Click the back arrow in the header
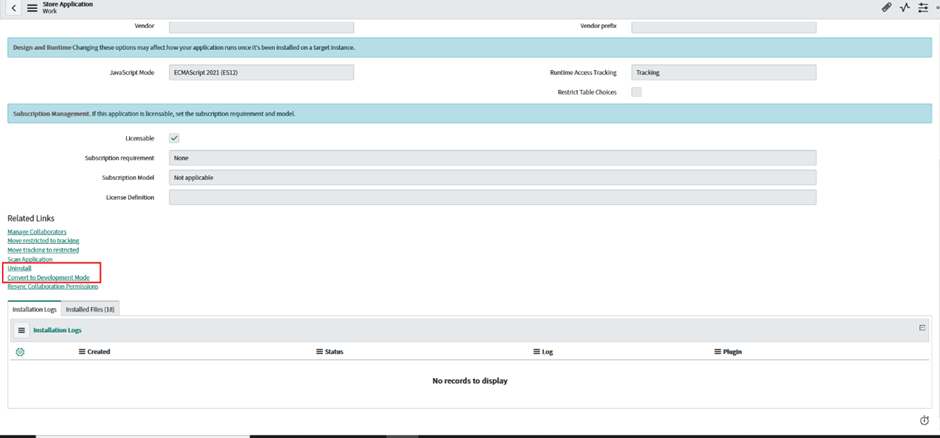 pos(14,8)
